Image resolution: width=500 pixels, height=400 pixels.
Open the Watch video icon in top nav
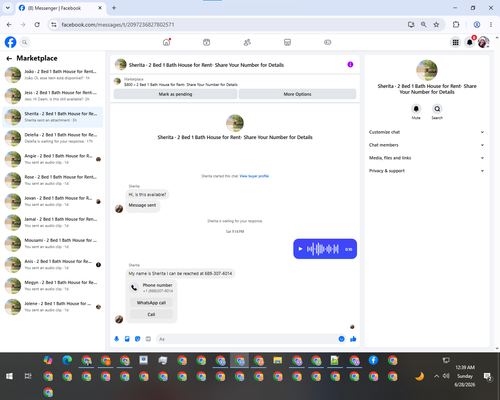(207, 42)
